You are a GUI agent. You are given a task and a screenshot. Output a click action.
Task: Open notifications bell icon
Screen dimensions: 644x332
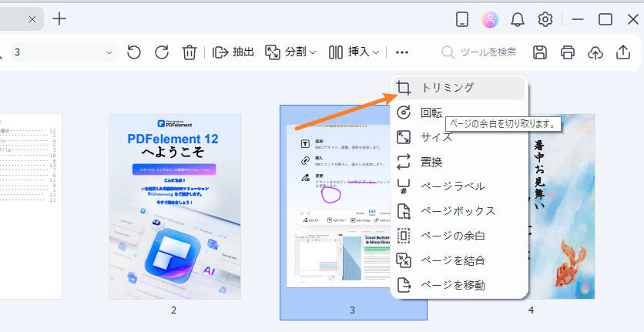tap(518, 19)
